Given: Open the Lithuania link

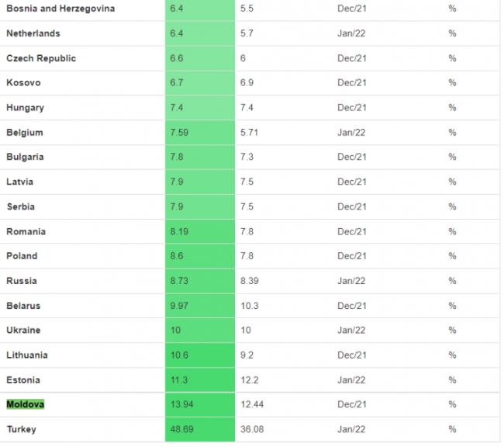Looking at the screenshot, I should click(27, 355).
